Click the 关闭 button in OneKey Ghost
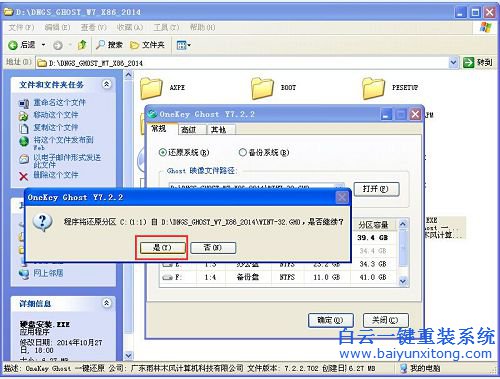500x379 pixels. [385, 320]
